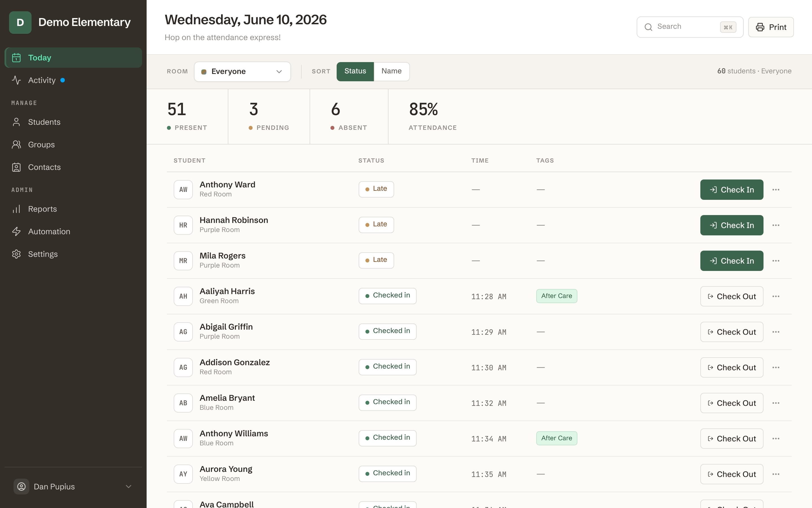Open the Reports page

tap(73, 209)
